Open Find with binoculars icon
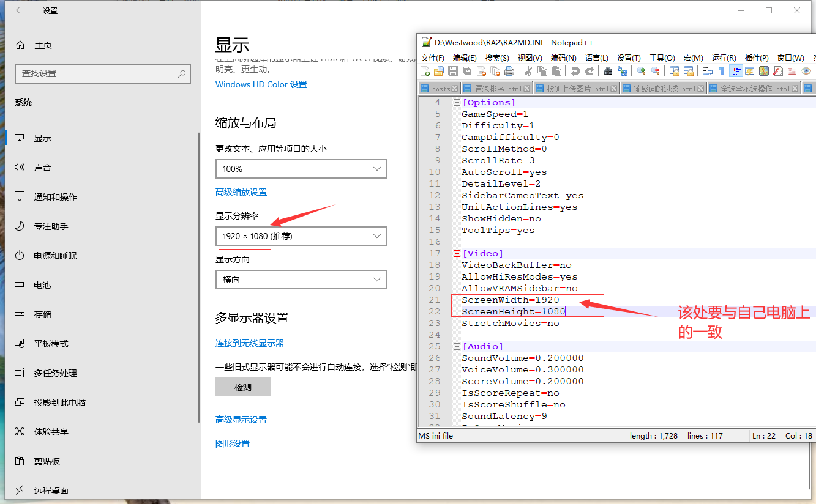The height and width of the screenshot is (504, 816). [608, 71]
